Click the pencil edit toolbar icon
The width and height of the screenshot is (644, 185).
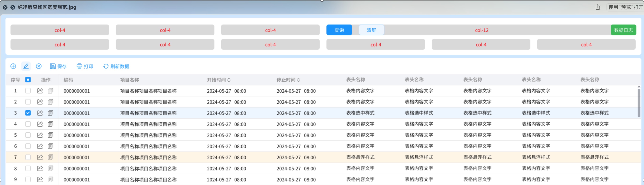point(26,66)
